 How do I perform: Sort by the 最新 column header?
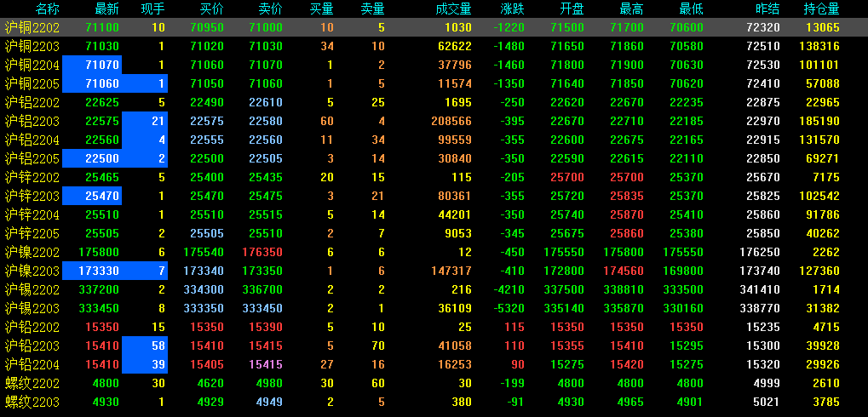(106, 9)
